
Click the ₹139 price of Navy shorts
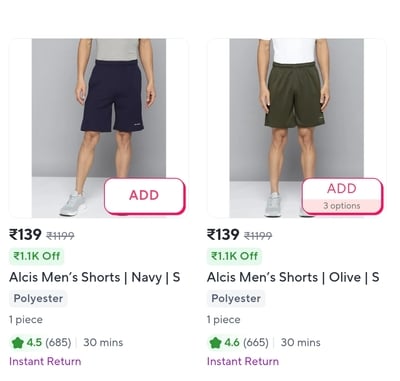(x=25, y=235)
